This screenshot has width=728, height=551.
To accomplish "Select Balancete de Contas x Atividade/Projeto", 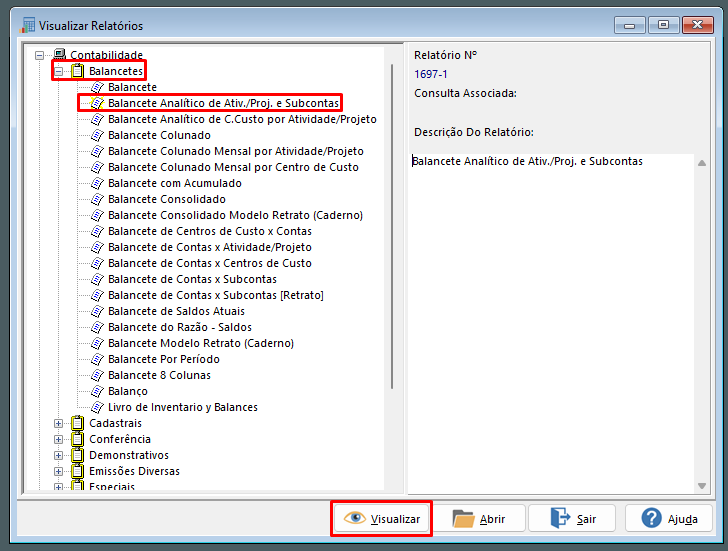I will click(x=210, y=247).
